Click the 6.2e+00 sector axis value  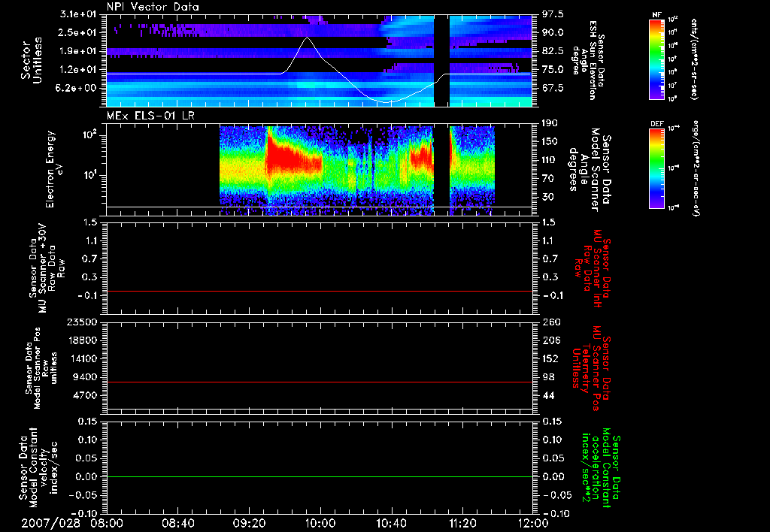77,89
